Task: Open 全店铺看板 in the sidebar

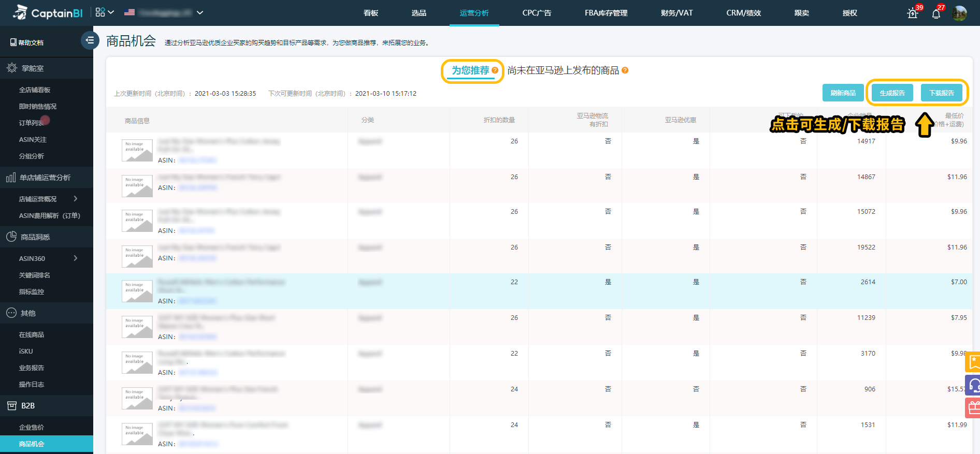Action: (x=35, y=90)
